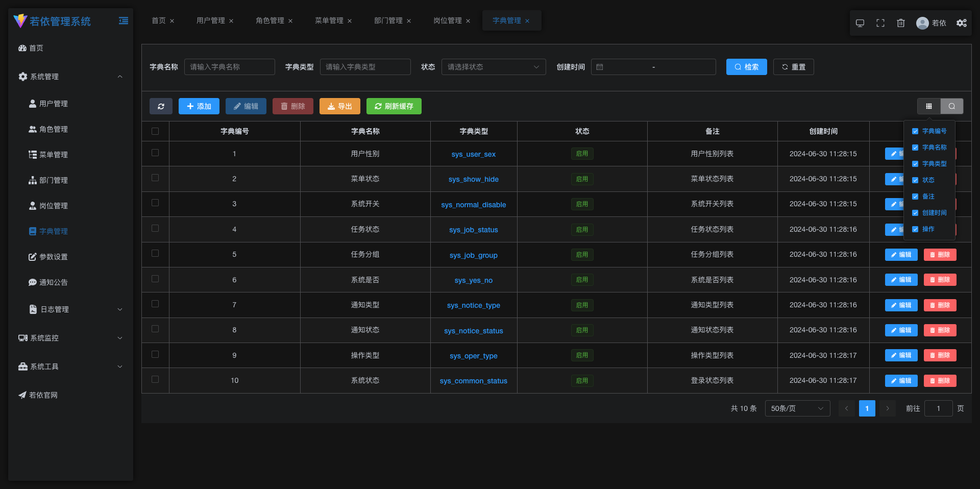Click the sys_job_group dictionary type link
The image size is (980, 489).
pyautogui.click(x=473, y=255)
